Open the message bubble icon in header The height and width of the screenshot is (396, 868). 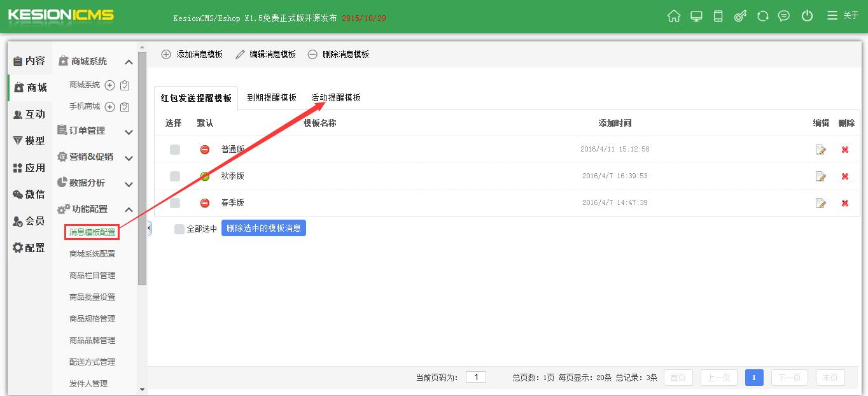tap(784, 16)
